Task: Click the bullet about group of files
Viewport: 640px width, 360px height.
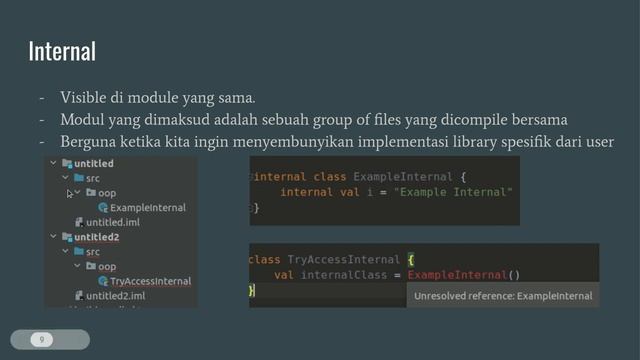Action: [314, 120]
